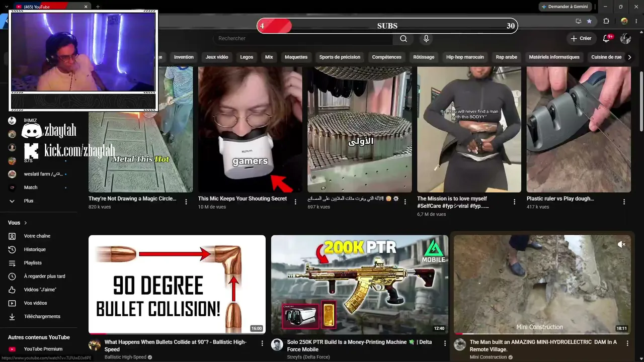Select the Mix category chip
The image size is (644, 362).
point(269,57)
